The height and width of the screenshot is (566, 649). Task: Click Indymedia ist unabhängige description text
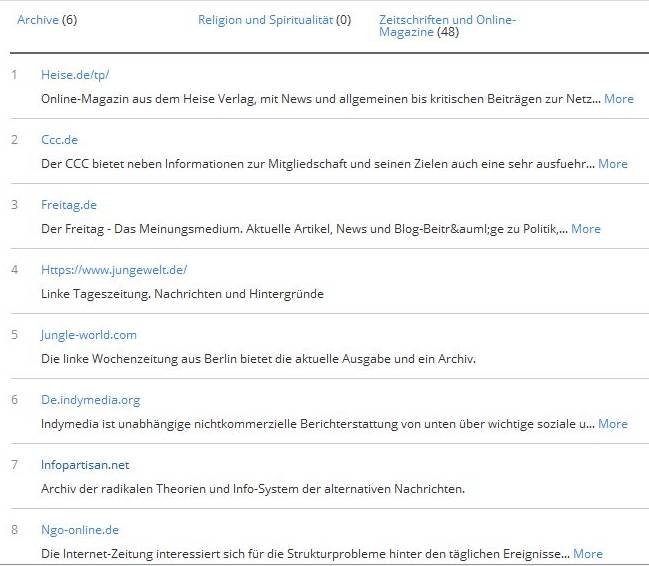click(x=318, y=424)
